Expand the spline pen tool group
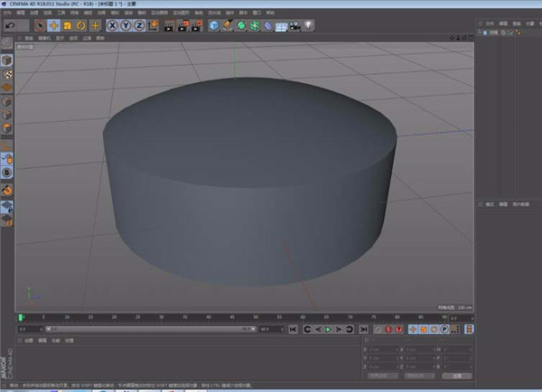The width and height of the screenshot is (542, 392). coord(228,25)
